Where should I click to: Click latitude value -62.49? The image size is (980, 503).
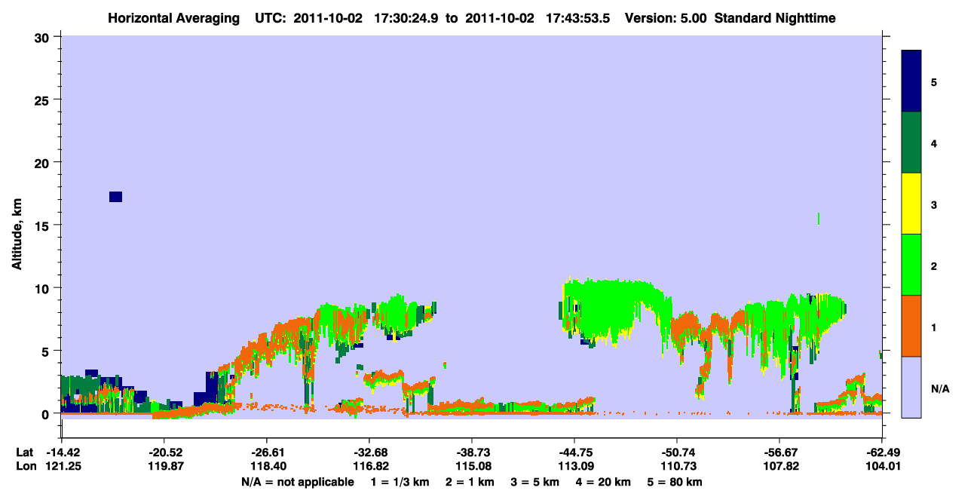882,452
